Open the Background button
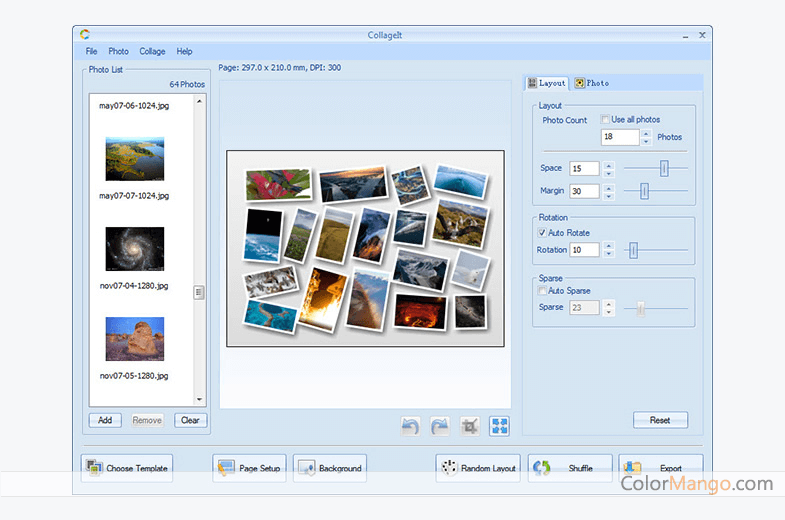Viewport: 785px width, 520px height. point(331,468)
